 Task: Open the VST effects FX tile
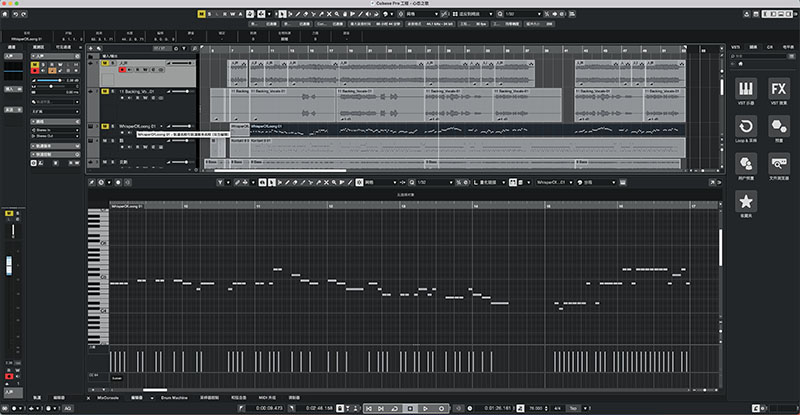pyautogui.click(x=779, y=89)
